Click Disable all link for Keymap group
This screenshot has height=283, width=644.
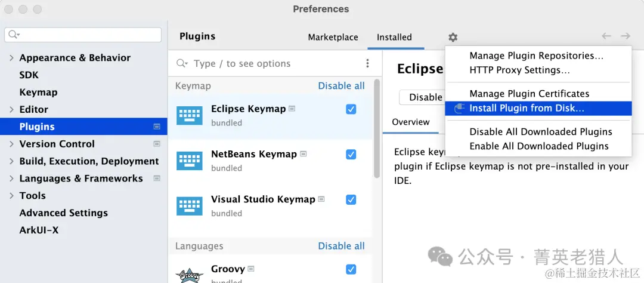[341, 86]
